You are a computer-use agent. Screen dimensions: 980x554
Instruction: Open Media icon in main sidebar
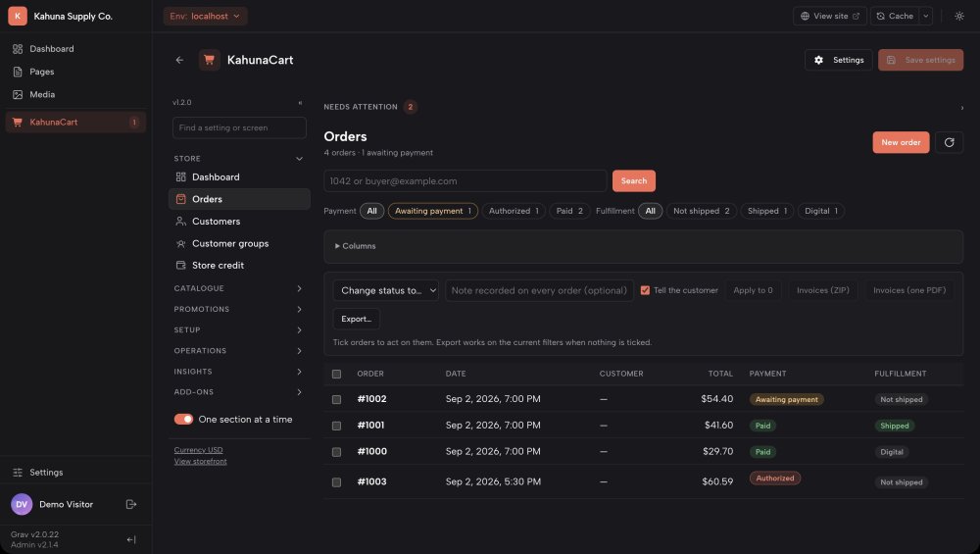click(x=18, y=94)
